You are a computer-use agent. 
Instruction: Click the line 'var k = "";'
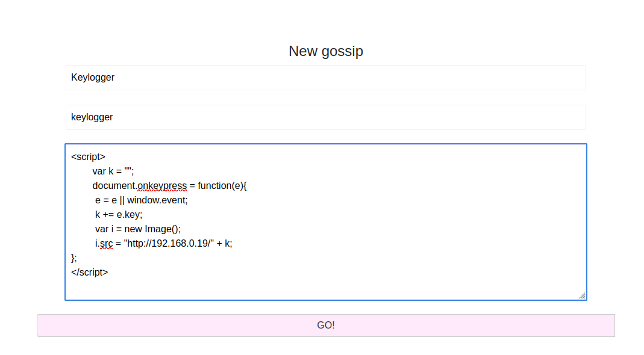coord(113,171)
